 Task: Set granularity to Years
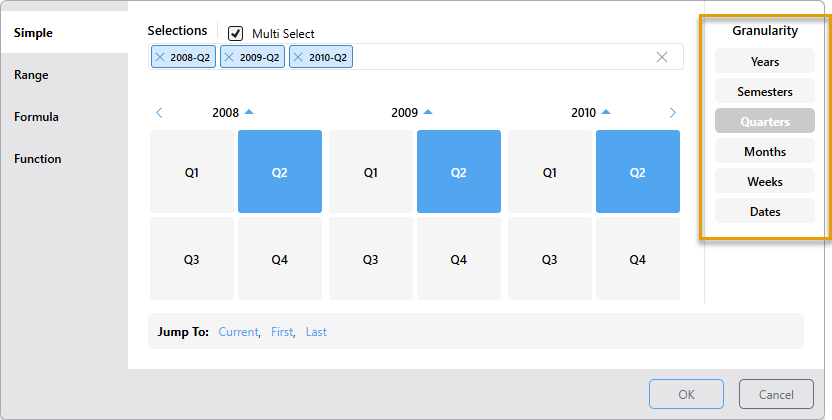(x=765, y=62)
